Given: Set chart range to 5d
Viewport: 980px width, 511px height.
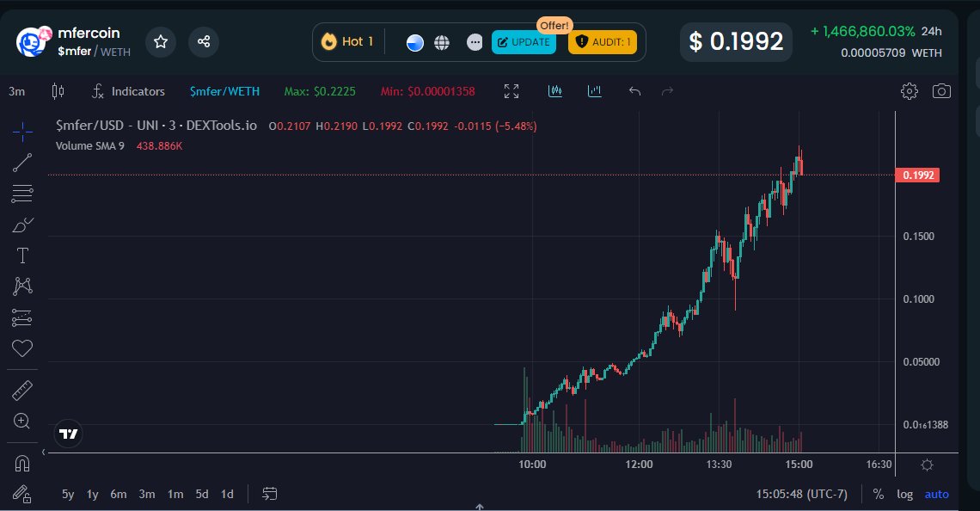Looking at the screenshot, I should tap(202, 494).
